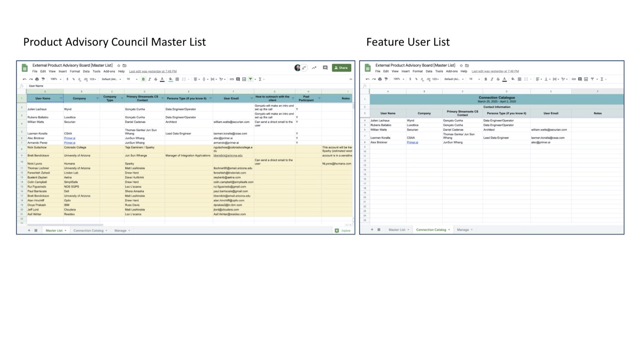Click Undo in the Master List window
This screenshot has width=644, height=362.
[24, 79]
